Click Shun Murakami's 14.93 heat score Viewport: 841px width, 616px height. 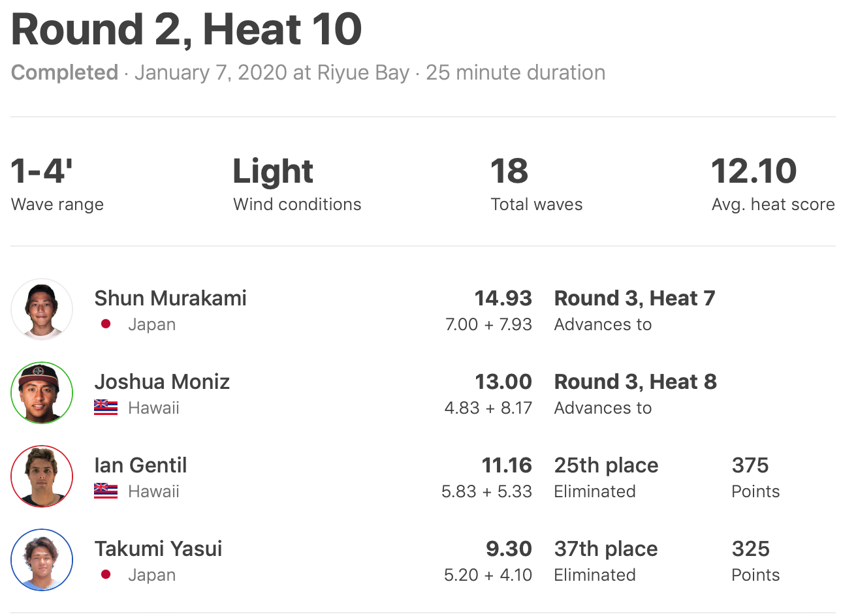503,298
